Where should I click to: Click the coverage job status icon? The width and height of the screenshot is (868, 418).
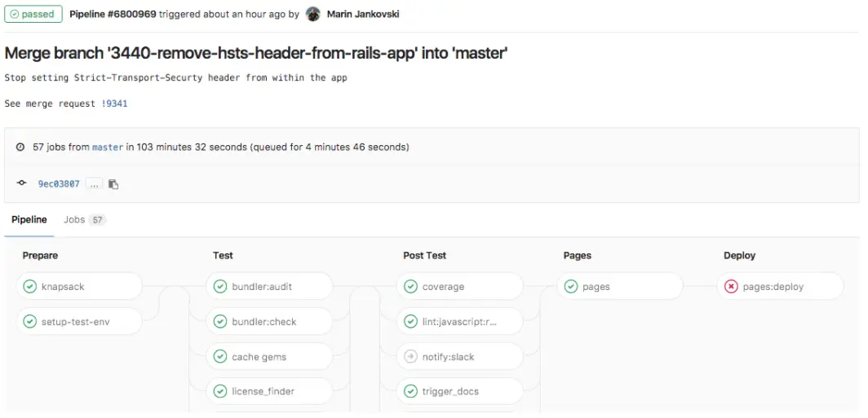click(410, 287)
